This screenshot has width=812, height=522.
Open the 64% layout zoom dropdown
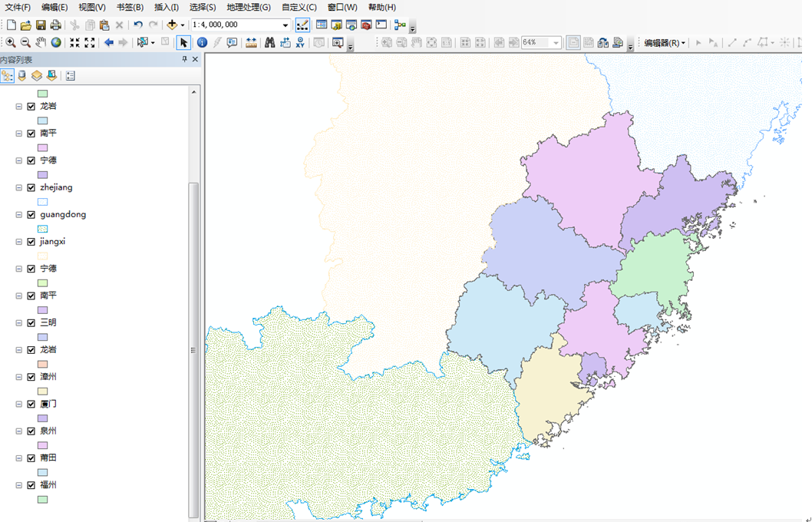pyautogui.click(x=556, y=42)
